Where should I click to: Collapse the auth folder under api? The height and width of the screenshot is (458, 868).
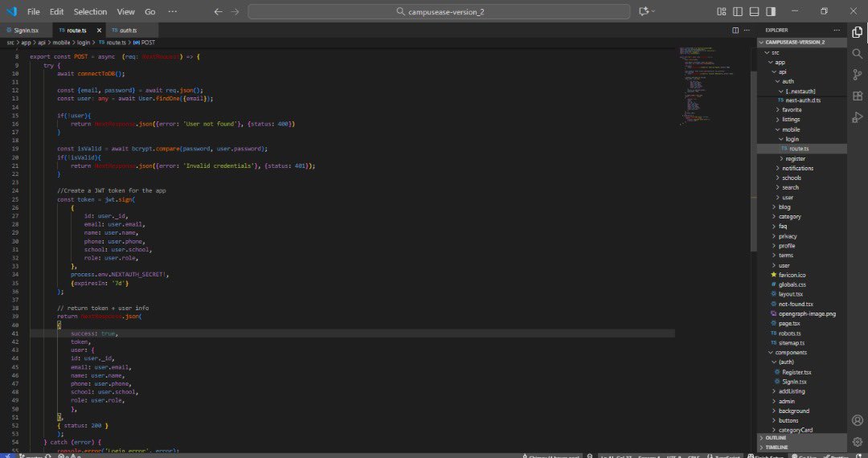pyautogui.click(x=802, y=81)
